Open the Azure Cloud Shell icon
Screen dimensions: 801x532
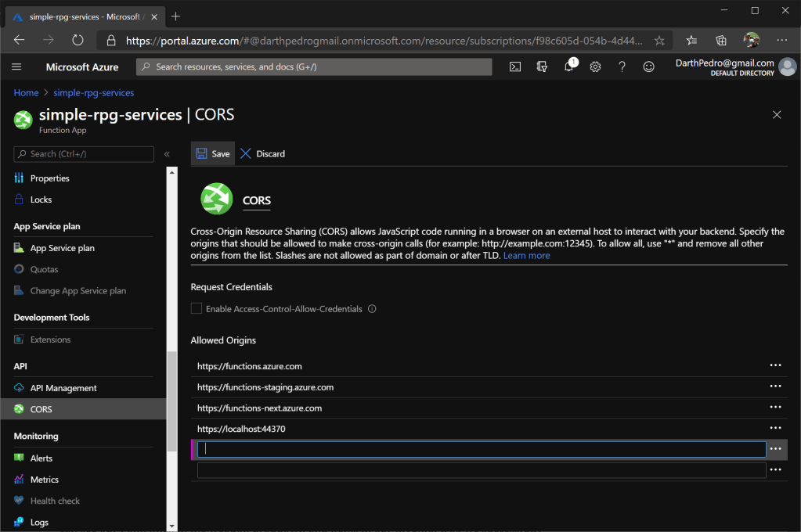coord(515,67)
